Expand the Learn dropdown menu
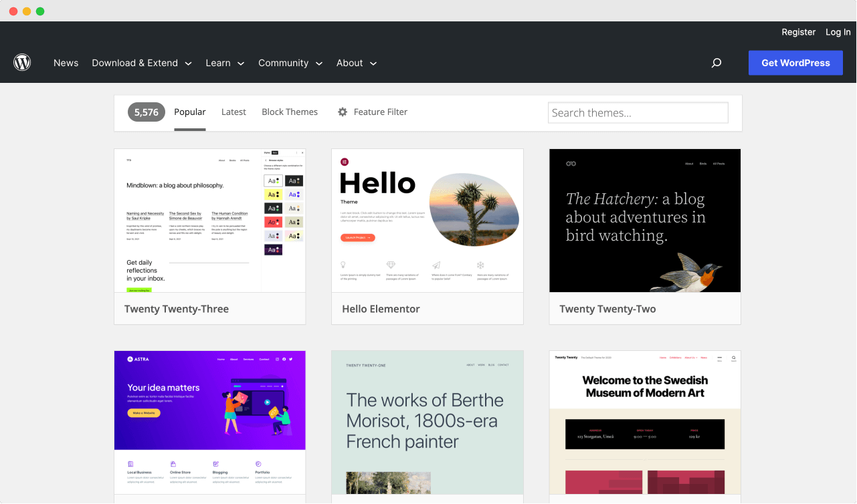 pos(225,63)
